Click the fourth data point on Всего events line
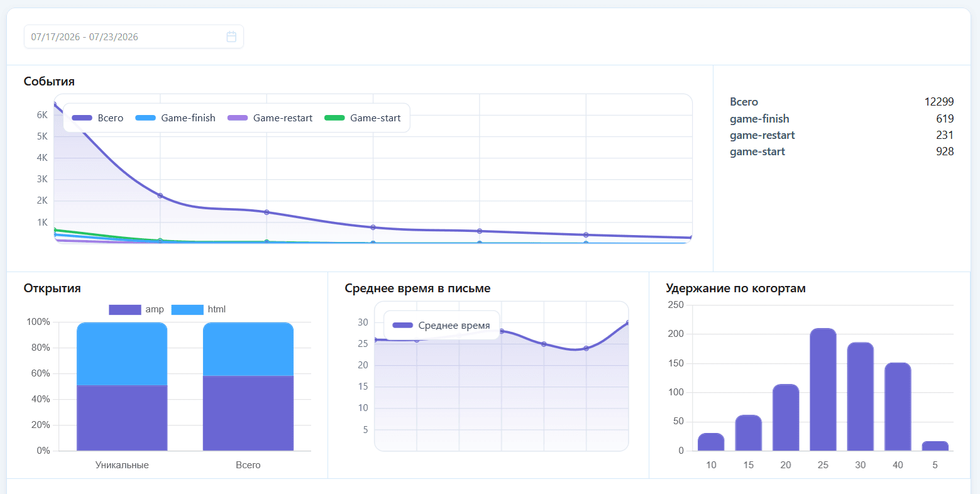 [x=373, y=228]
